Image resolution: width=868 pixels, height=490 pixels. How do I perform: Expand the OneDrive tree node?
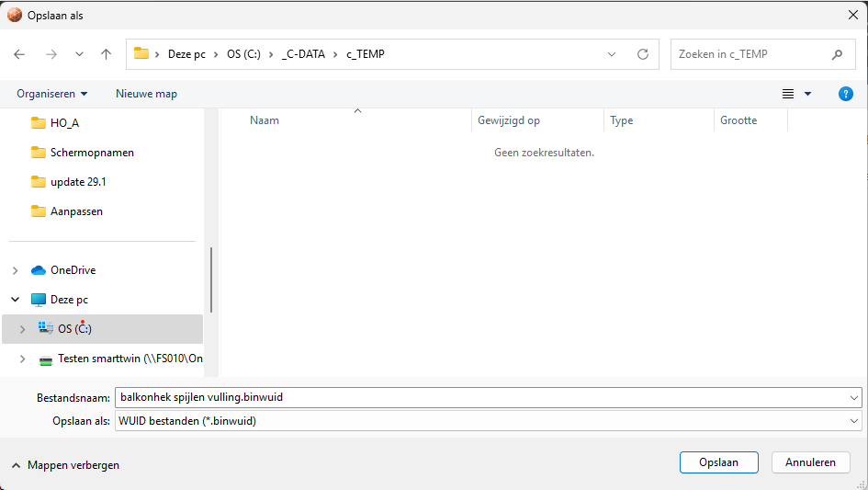pos(15,270)
